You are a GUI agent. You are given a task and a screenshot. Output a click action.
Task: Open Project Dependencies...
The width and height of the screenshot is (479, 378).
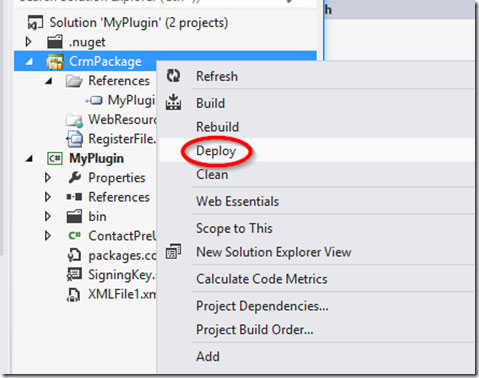pyautogui.click(x=262, y=306)
